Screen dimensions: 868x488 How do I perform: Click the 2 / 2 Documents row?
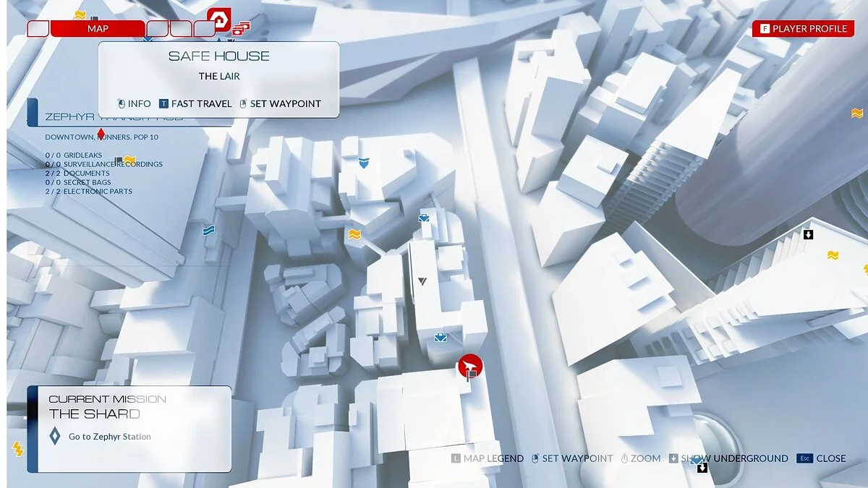pos(77,174)
